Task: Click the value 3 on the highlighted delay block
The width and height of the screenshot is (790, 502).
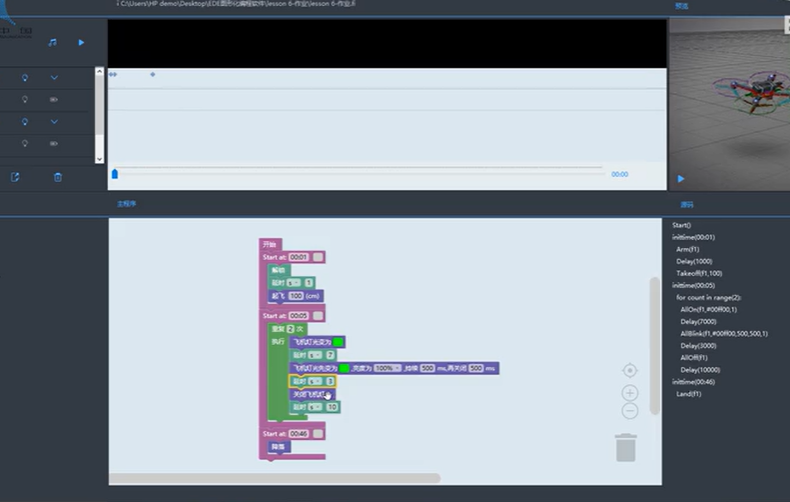Action: [x=330, y=381]
